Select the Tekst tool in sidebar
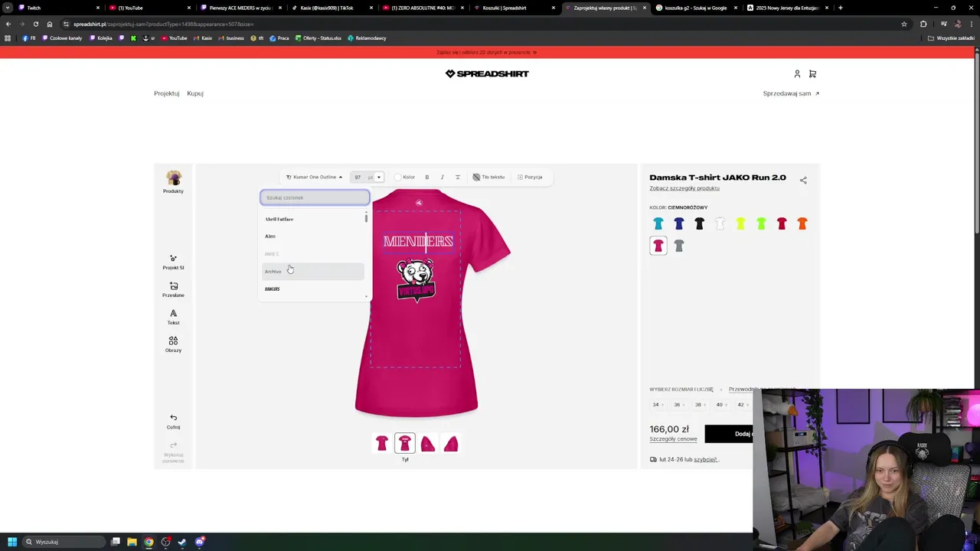 [173, 317]
